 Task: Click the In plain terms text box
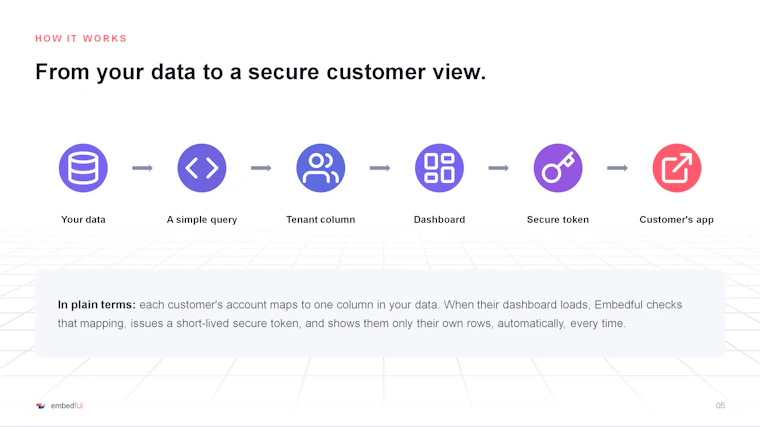coord(380,314)
